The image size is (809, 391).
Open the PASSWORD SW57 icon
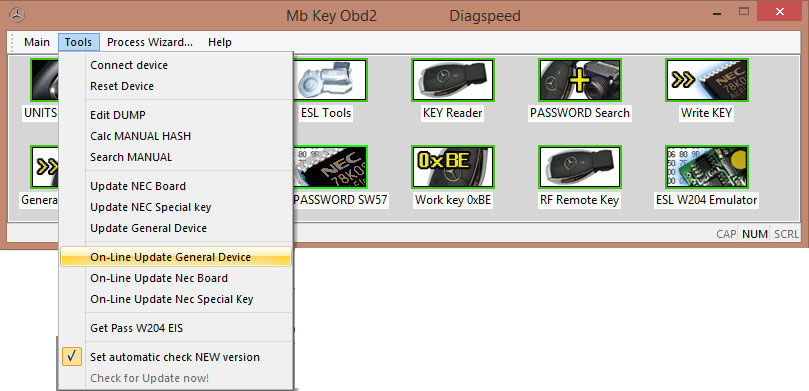330,167
